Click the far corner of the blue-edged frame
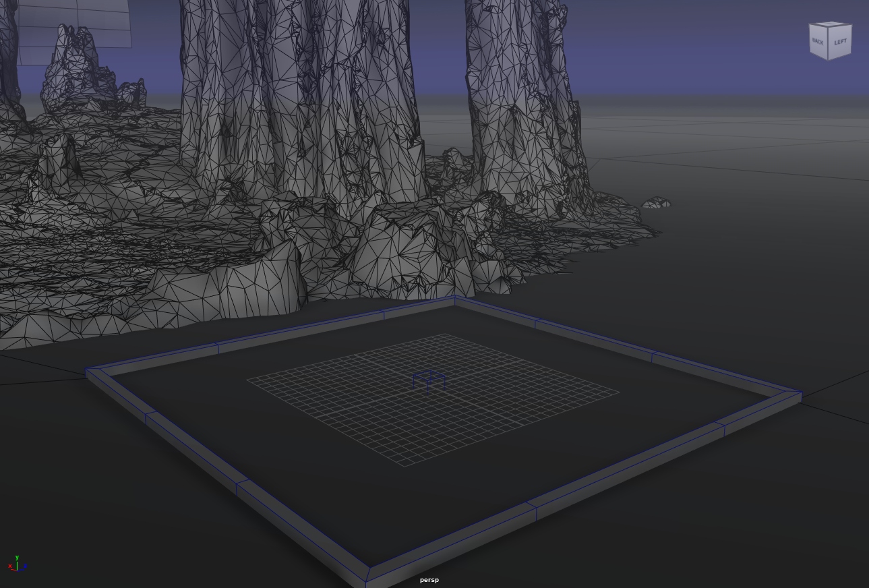869x588 pixels. [x=454, y=299]
